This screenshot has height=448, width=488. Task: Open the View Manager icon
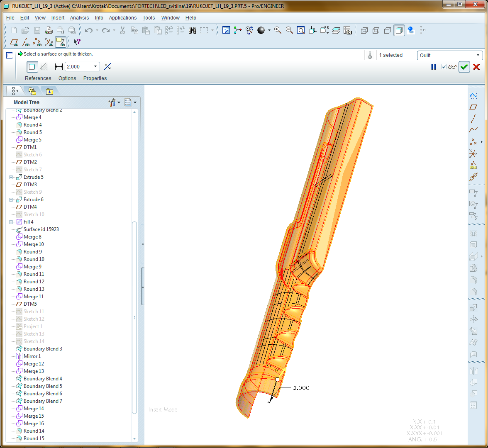pyautogui.click(x=347, y=30)
